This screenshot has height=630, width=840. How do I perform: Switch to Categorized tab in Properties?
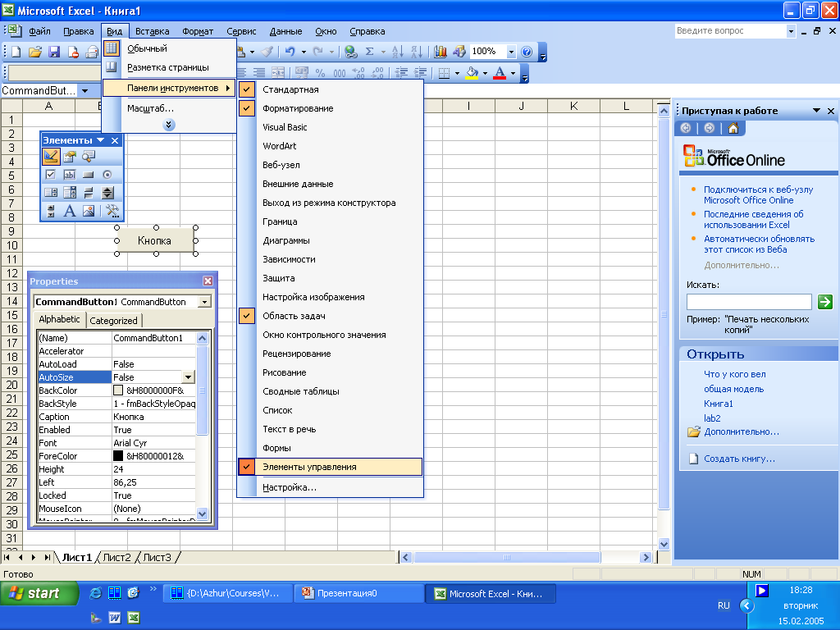pyautogui.click(x=113, y=321)
